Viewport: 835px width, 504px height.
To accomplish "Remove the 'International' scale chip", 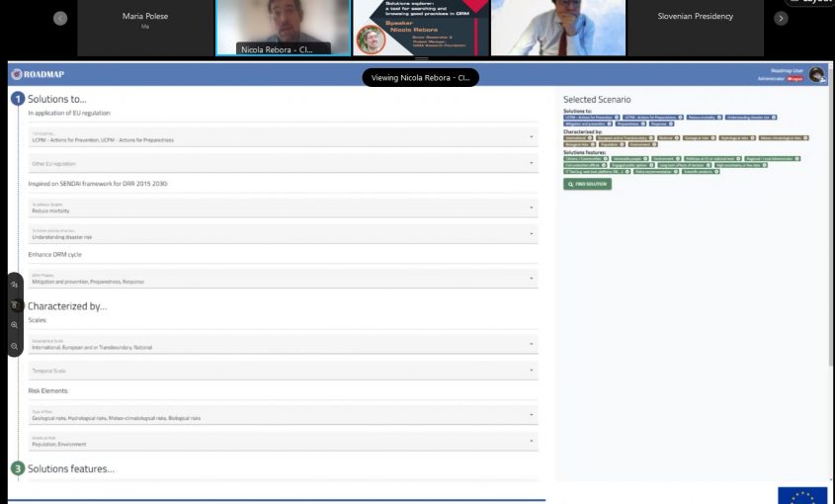I will click(x=590, y=138).
